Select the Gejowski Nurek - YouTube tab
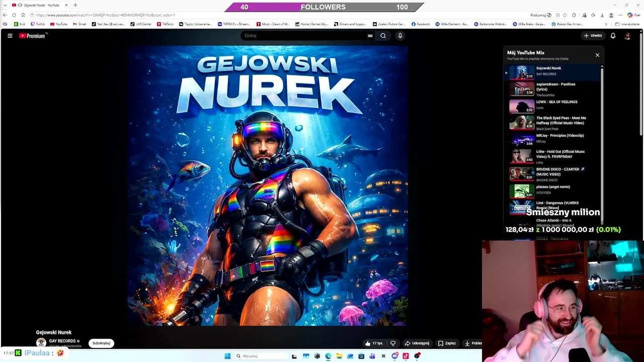Image resolution: width=644 pixels, height=362 pixels. 39,5
